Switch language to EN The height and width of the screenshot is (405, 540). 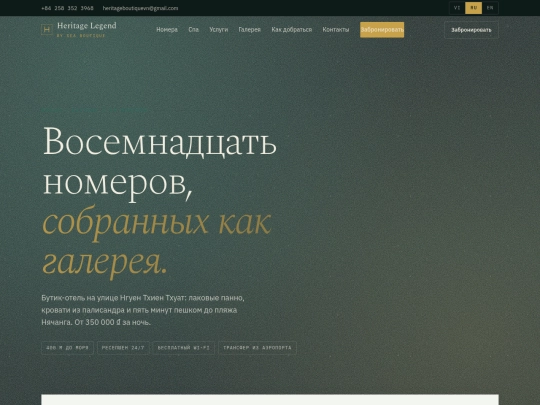point(490,8)
